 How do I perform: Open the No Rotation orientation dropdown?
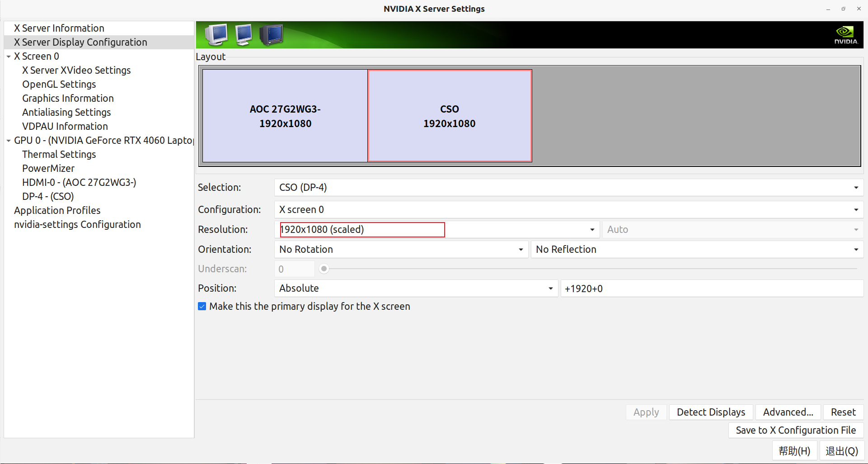coord(401,249)
